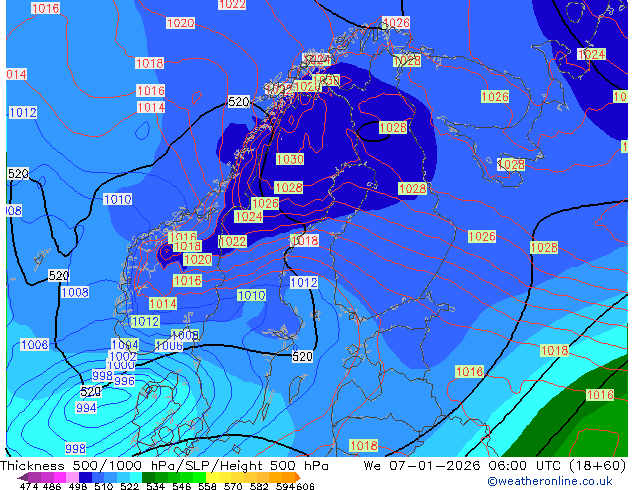Click the 'Thickness 500/1000 hPa/SLP/Height 500 hPa' title
This screenshot has width=634, height=490.
point(164,466)
